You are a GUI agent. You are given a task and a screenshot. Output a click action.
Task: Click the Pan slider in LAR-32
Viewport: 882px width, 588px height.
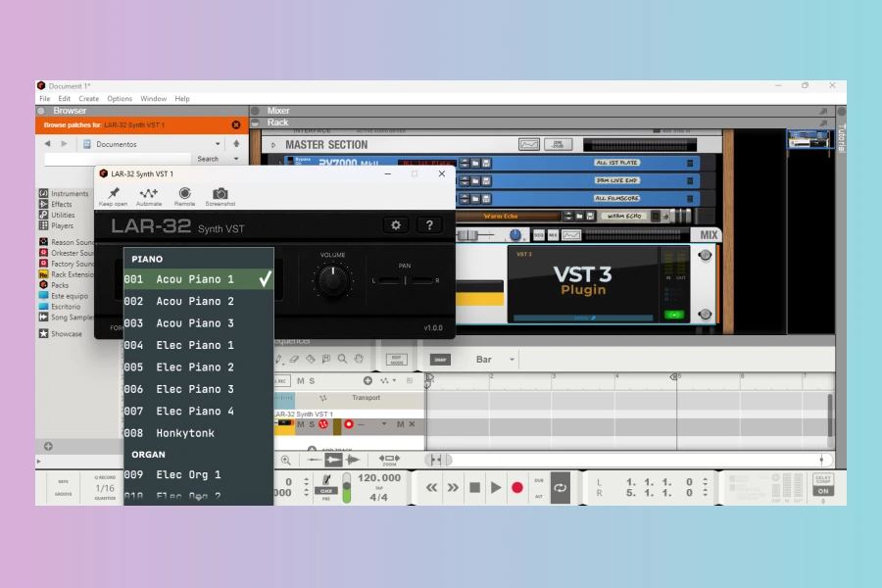[x=405, y=280]
